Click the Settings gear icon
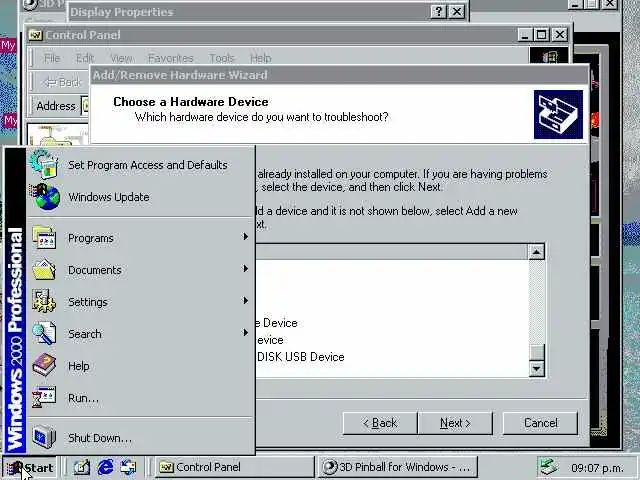Screen dimensions: 640x480 click(44, 301)
